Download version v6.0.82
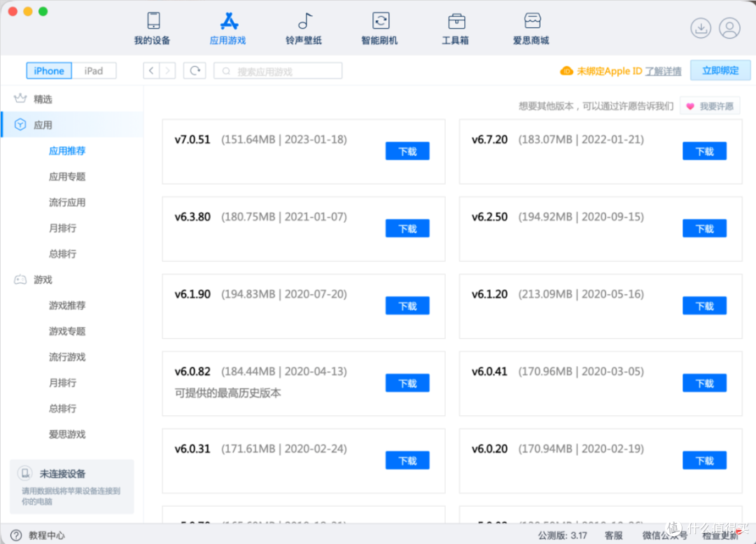Screen dimensions: 756x544 [407, 383]
